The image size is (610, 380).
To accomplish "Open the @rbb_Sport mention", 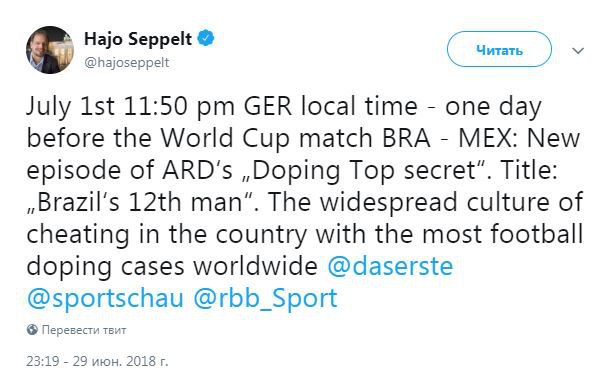I will pyautogui.click(x=265, y=299).
